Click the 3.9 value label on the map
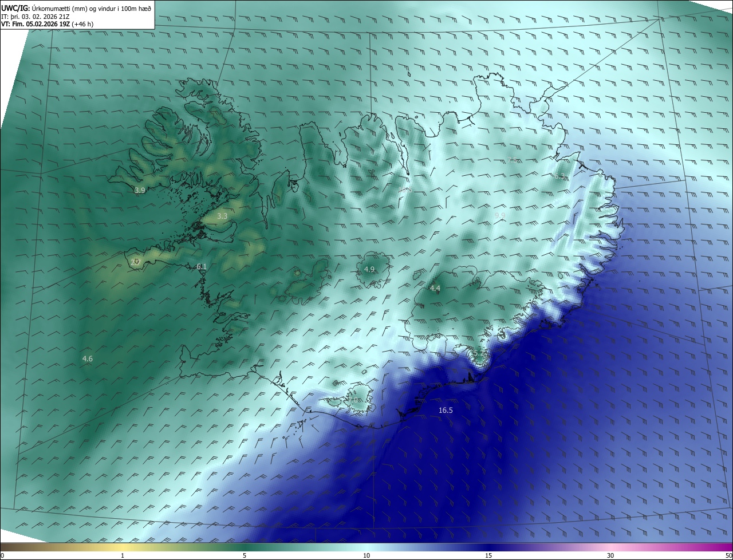The height and width of the screenshot is (560, 733). point(140,190)
